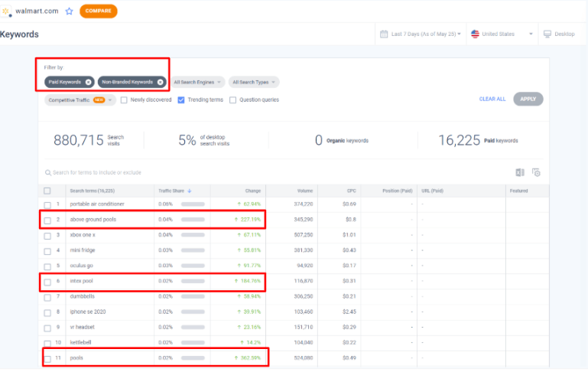Click the Keywords page heading
Viewport: 588px width, 372px height.
click(19, 34)
